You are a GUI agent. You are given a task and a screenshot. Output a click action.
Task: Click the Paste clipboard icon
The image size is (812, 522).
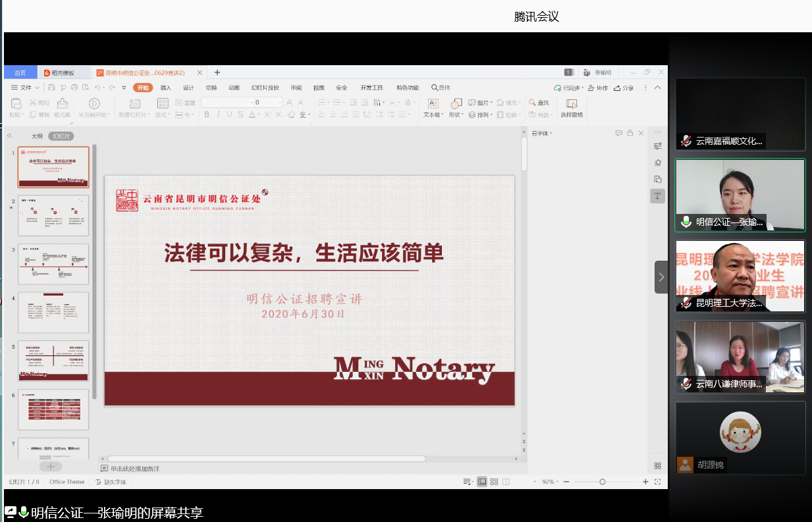tap(18, 103)
